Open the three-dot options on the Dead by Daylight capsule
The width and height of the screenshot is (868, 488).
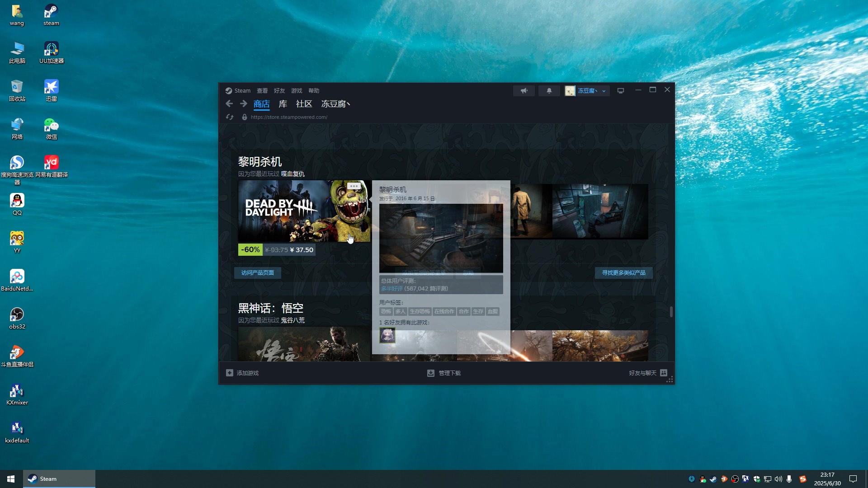354,186
